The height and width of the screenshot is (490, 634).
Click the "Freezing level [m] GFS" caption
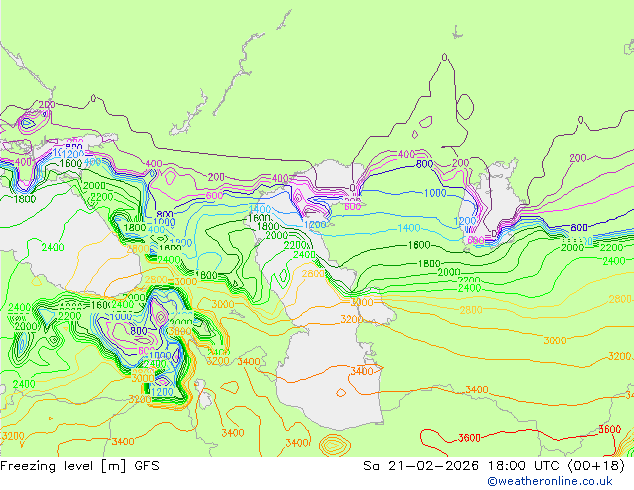pyautogui.click(x=80, y=466)
